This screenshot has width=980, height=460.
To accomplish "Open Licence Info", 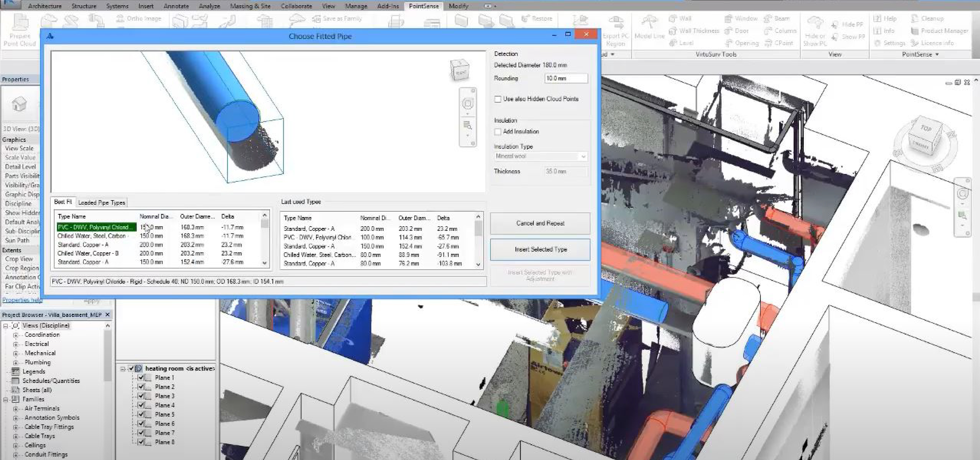I will pos(932,43).
